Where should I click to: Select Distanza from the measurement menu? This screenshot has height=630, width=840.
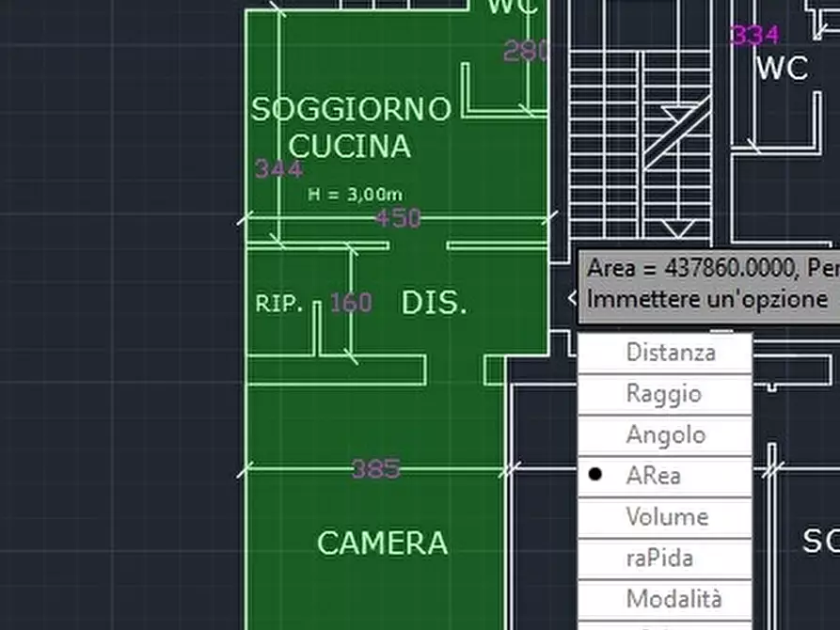coord(670,353)
